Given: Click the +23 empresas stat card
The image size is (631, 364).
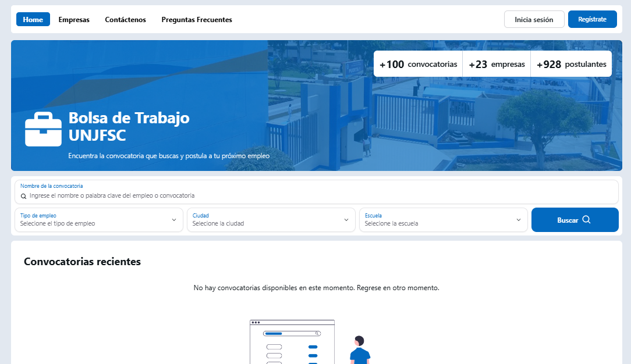Looking at the screenshot, I should click(496, 64).
